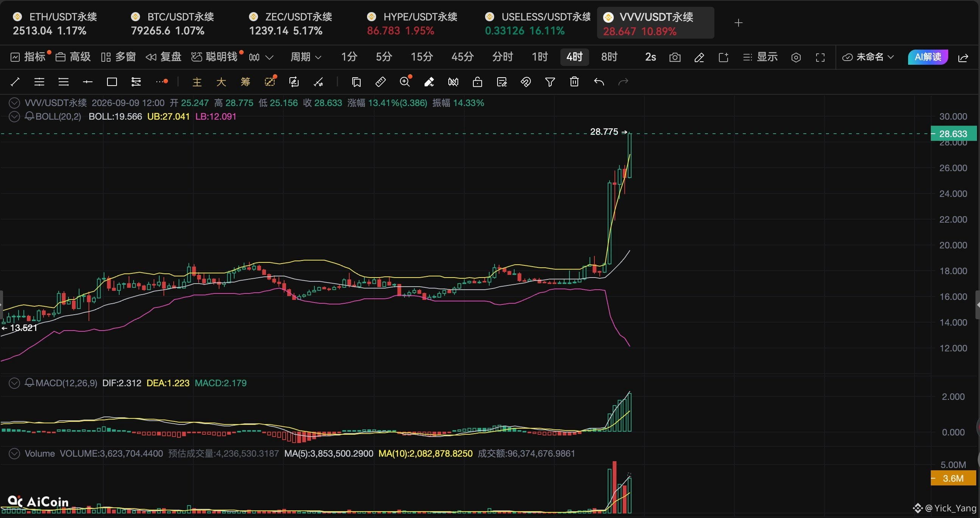Collapse the MACD(12,26,9) indicator panel
This screenshot has width=980, height=518.
coord(14,383)
